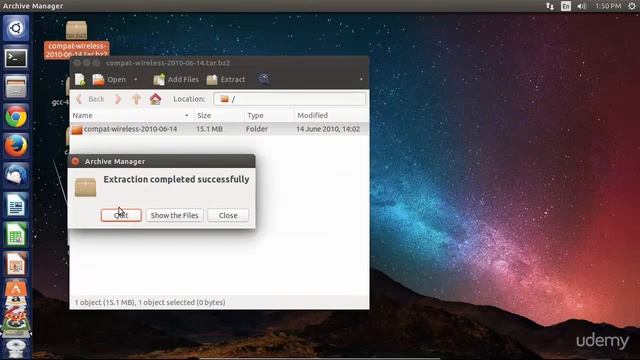Viewport: 640px width, 360px height.
Task: Launch Thunderbird Mail from the launcher
Action: (x=16, y=176)
